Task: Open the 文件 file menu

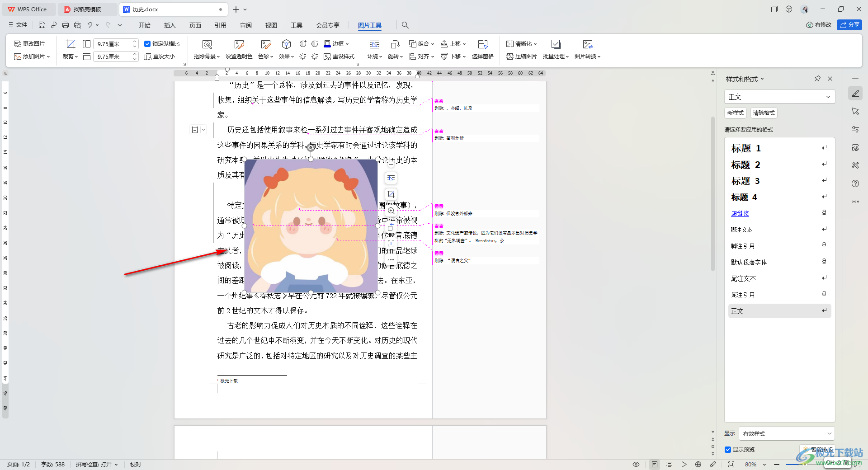Action: coord(18,25)
